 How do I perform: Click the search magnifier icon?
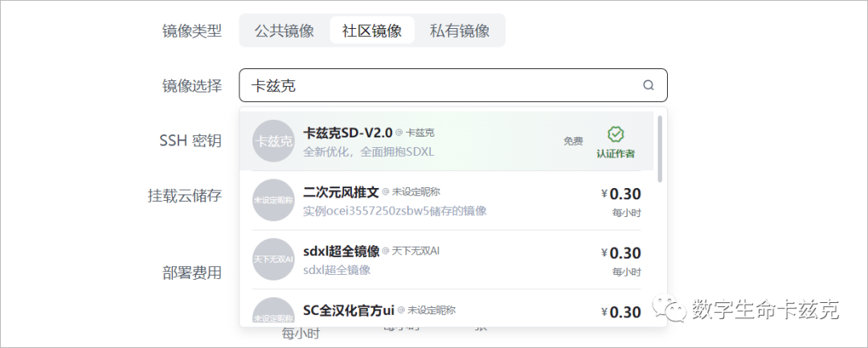pos(649,85)
